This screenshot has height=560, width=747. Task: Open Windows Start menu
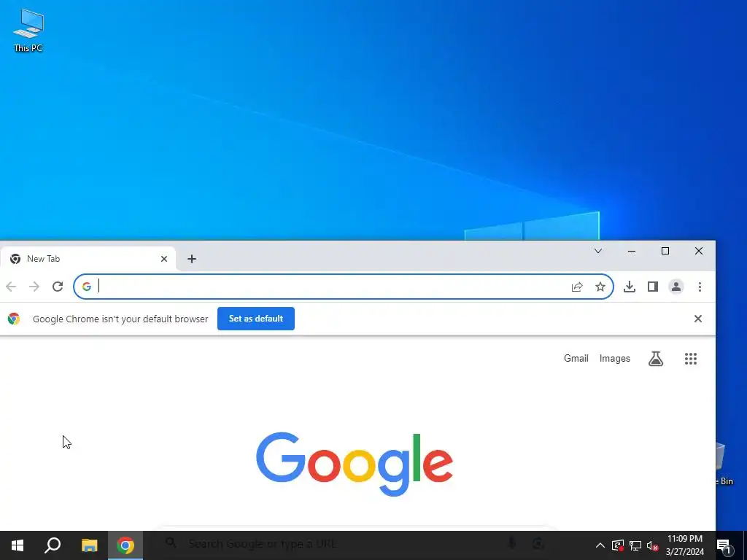[x=18, y=545]
